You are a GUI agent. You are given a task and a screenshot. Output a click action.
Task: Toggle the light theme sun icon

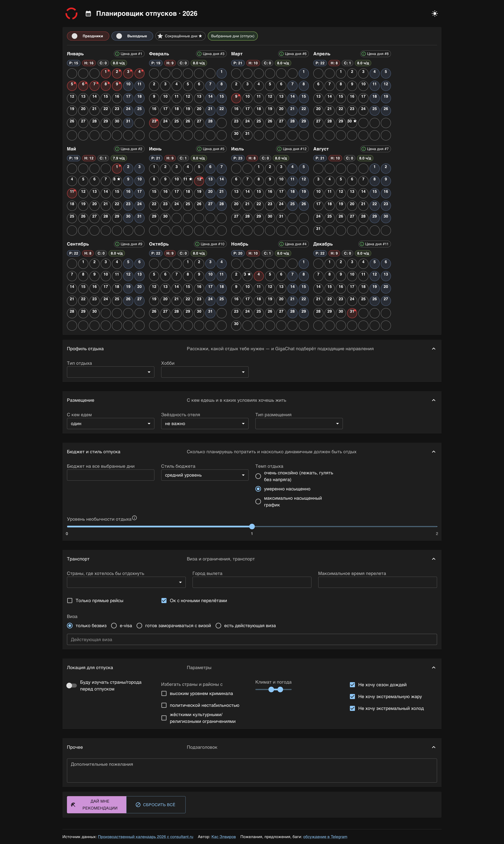pos(434,14)
